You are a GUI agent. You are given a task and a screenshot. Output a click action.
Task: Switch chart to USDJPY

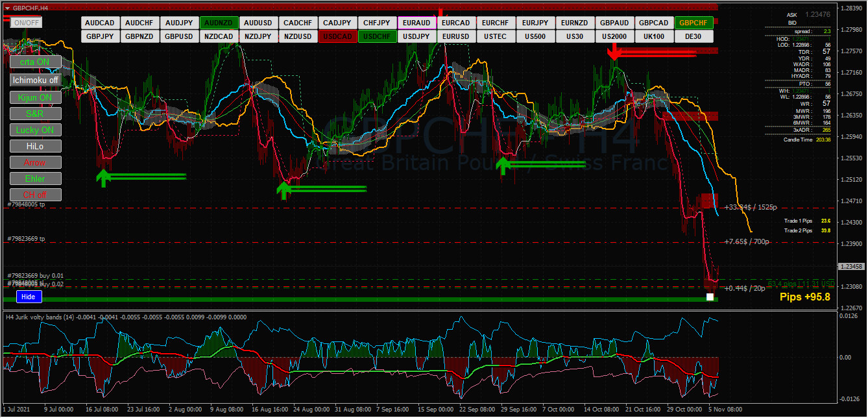click(x=416, y=36)
